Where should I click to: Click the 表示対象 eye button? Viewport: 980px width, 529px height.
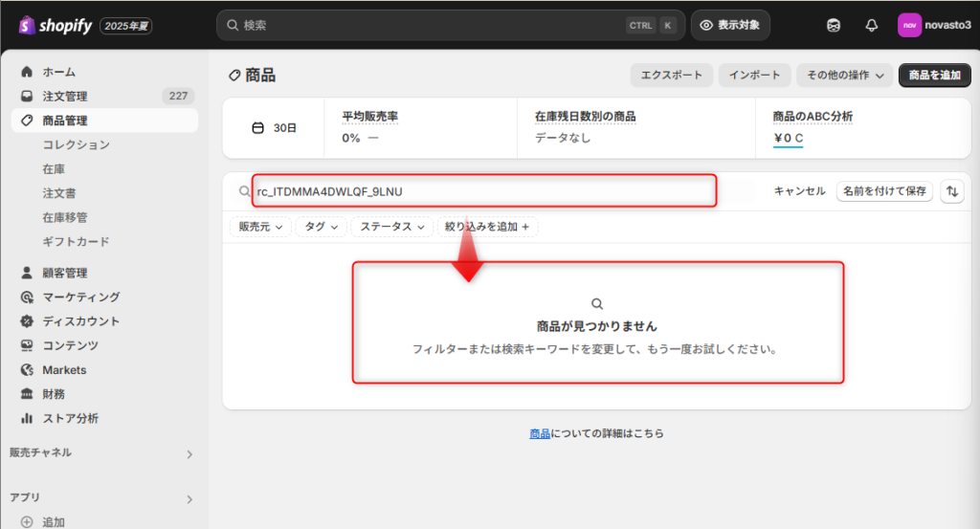[x=730, y=26]
